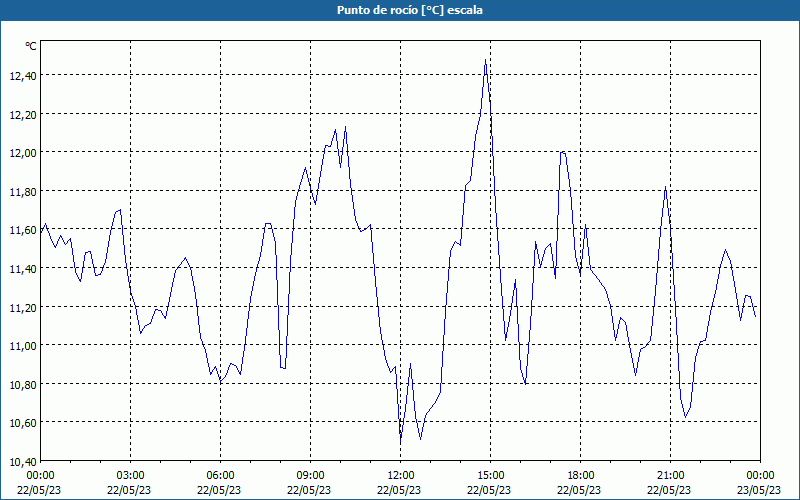This screenshot has width=800, height=500.
Task: Select the 11,20 y-axis value
Action: [x=23, y=308]
